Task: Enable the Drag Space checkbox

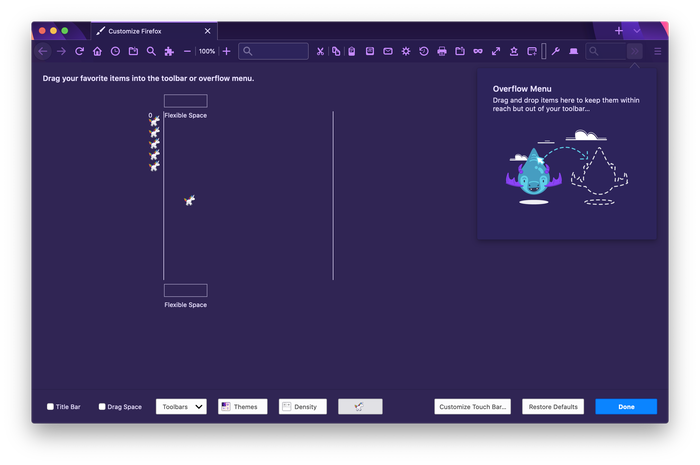Action: pyautogui.click(x=102, y=407)
